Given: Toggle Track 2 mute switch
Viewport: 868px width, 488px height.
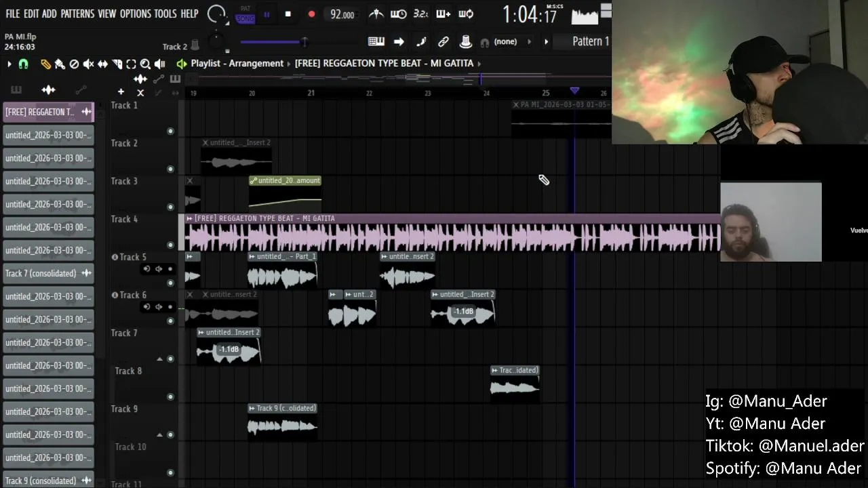Looking at the screenshot, I should coord(170,169).
